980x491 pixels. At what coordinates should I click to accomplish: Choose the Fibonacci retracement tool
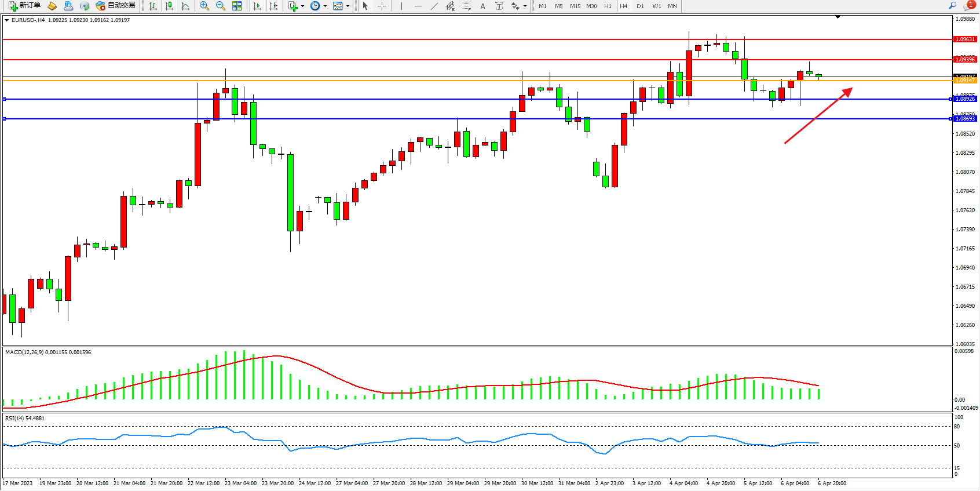point(466,6)
